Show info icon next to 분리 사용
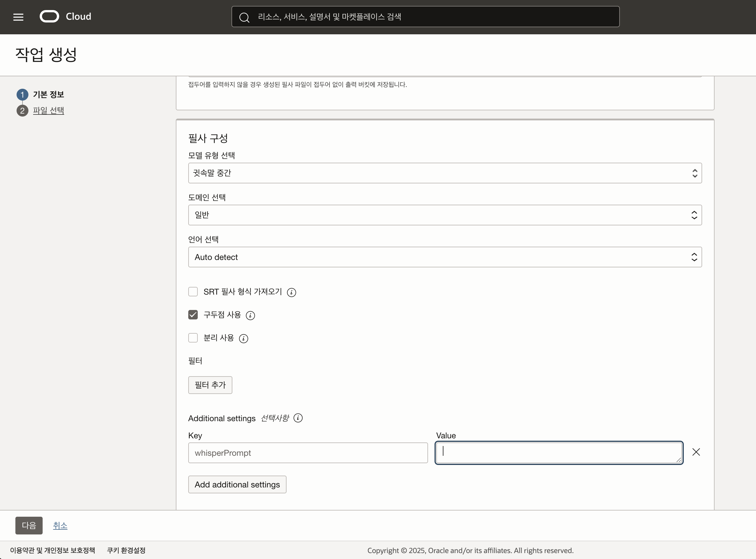This screenshot has width=756, height=559. (x=243, y=338)
